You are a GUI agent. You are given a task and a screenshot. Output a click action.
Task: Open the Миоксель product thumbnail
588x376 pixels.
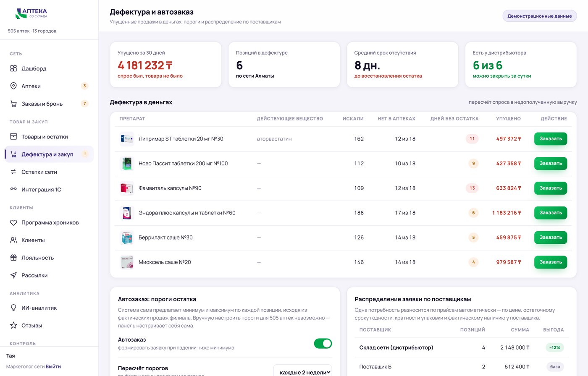click(x=126, y=262)
